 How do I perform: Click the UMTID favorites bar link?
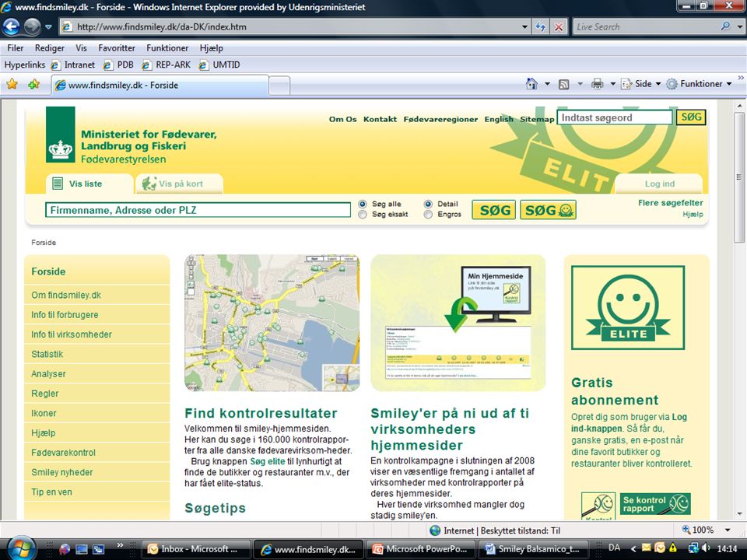click(x=220, y=65)
